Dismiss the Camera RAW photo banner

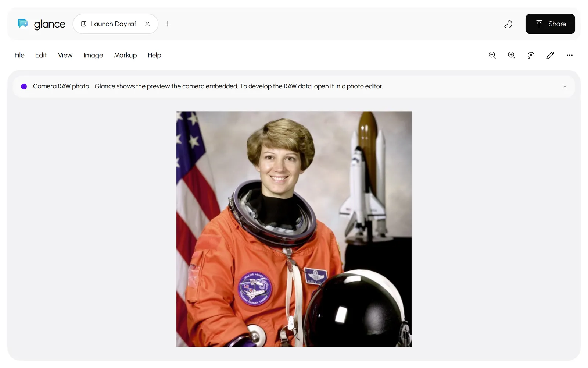(565, 86)
